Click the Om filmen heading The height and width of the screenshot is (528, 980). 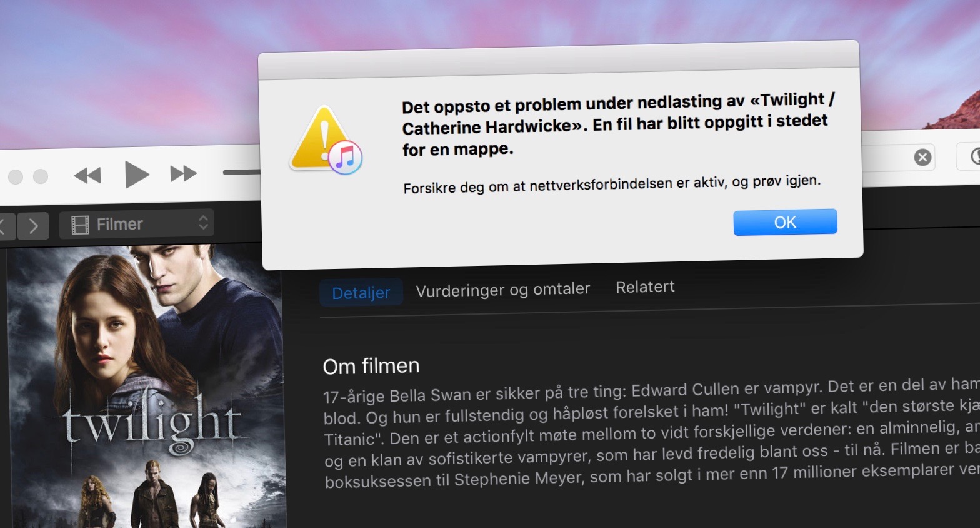point(371,366)
